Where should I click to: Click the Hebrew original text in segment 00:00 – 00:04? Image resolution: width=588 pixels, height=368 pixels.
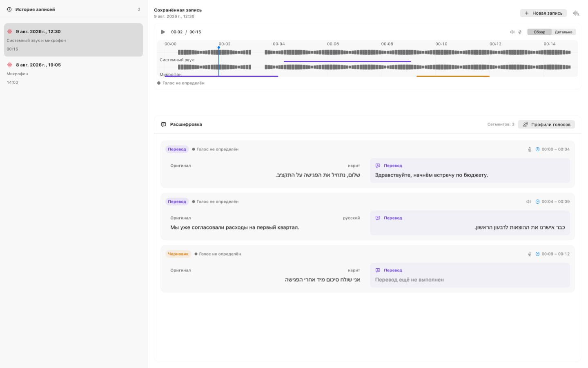point(318,175)
